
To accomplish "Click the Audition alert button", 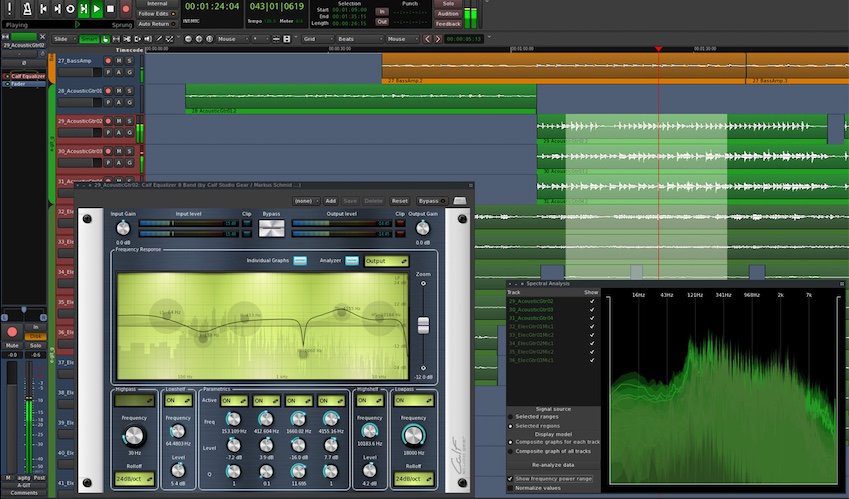I will pos(448,14).
